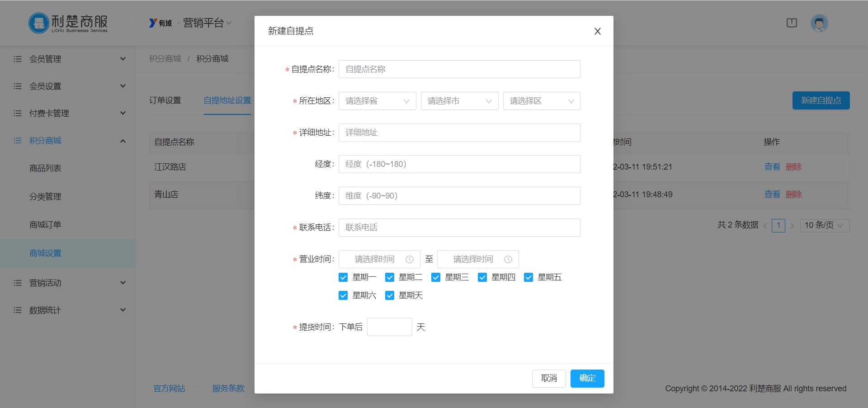Open 分类管理 in sidebar
The width and height of the screenshot is (868, 408).
[45, 197]
